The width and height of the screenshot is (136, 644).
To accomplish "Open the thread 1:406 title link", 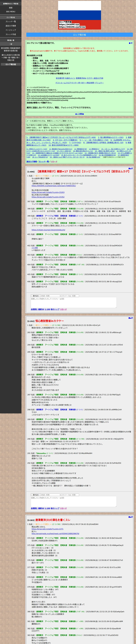I will [83, 172].
